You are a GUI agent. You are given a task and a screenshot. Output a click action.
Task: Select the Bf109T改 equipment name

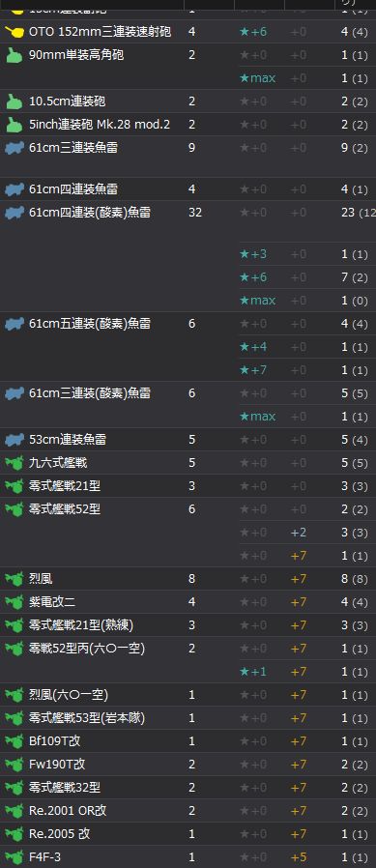(x=55, y=740)
